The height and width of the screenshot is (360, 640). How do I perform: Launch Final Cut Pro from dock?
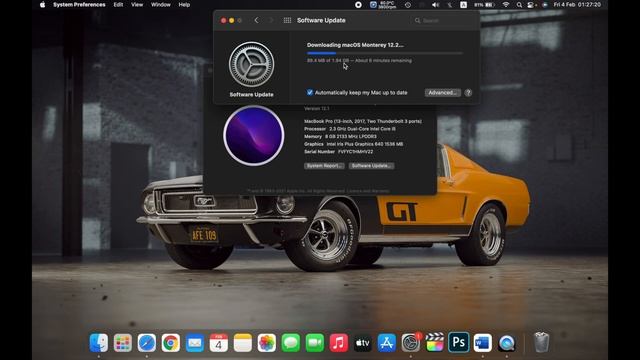tap(435, 342)
